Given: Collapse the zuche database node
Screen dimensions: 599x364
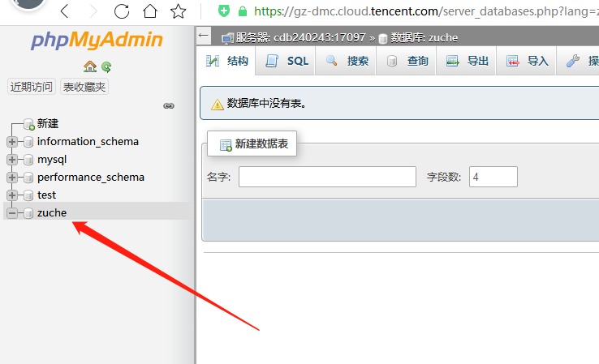Looking at the screenshot, I should (12, 213).
